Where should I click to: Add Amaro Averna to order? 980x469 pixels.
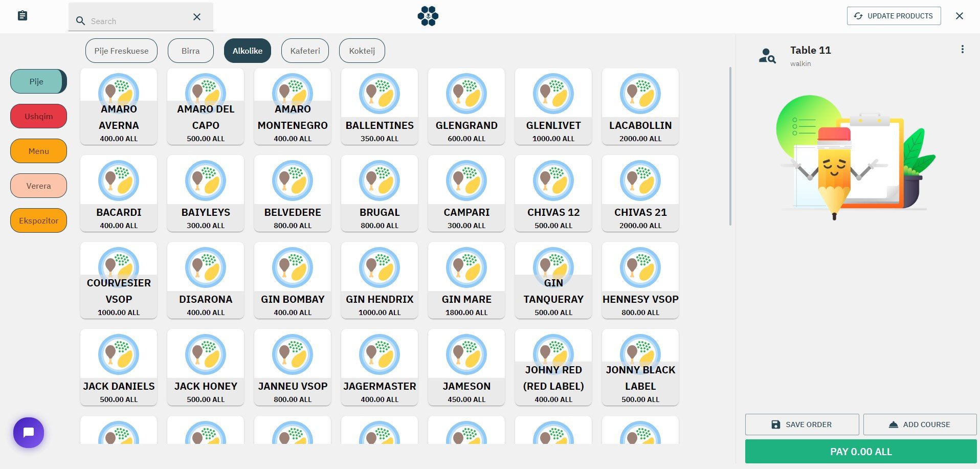[x=119, y=106]
